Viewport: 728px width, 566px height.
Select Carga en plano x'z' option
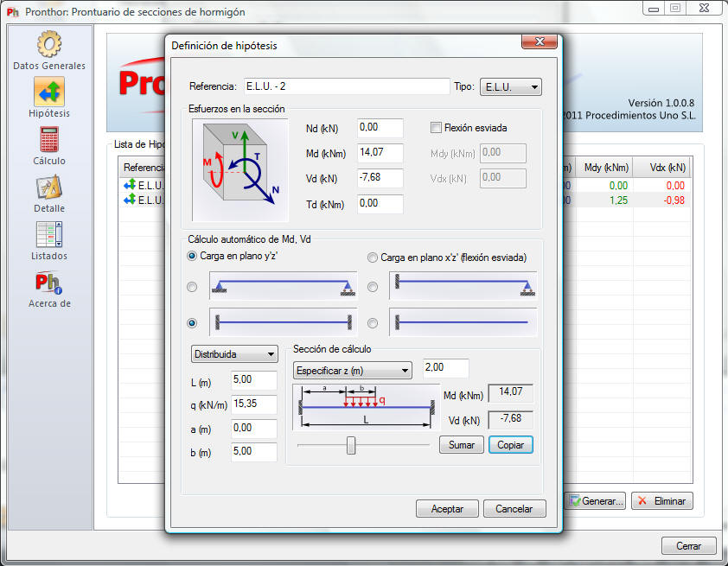[x=373, y=258]
